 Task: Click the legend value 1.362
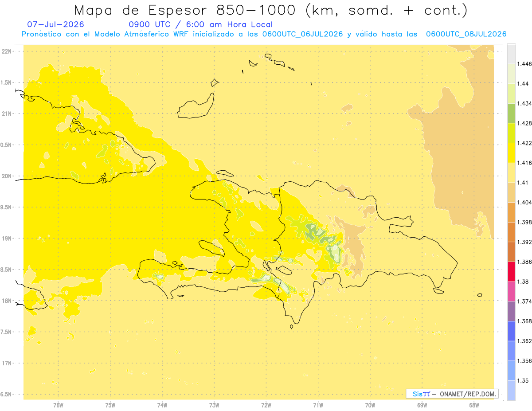coord(524,341)
